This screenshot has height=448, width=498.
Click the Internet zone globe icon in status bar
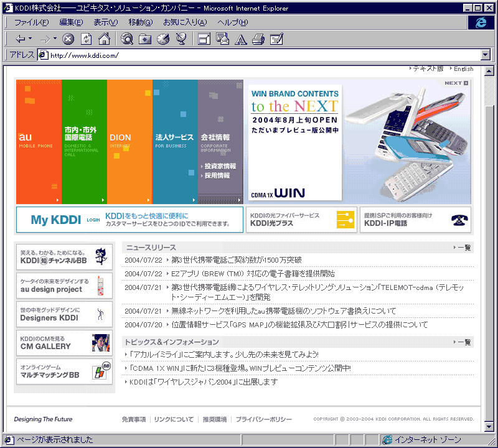tap(387, 440)
